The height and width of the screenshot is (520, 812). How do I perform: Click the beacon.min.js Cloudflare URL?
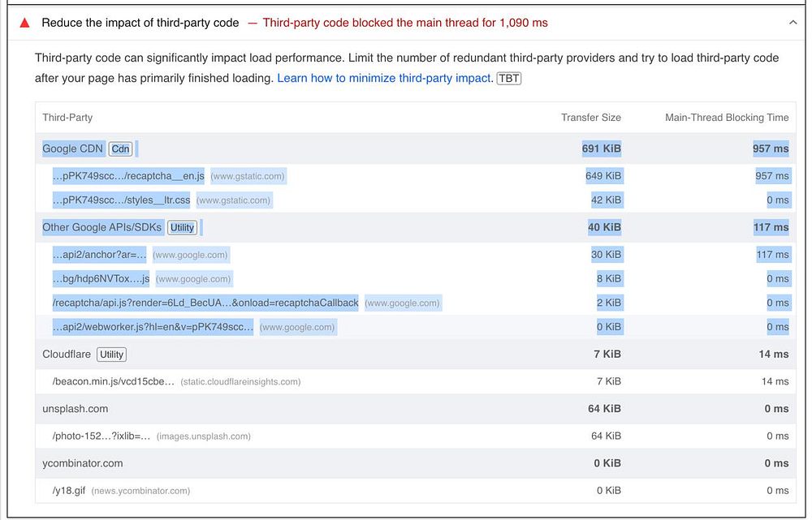(x=113, y=381)
